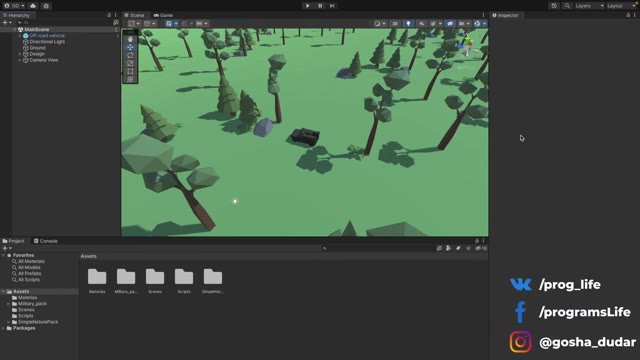Expand the Camera View object arrow
This screenshot has height=360, width=640.
pos(20,60)
